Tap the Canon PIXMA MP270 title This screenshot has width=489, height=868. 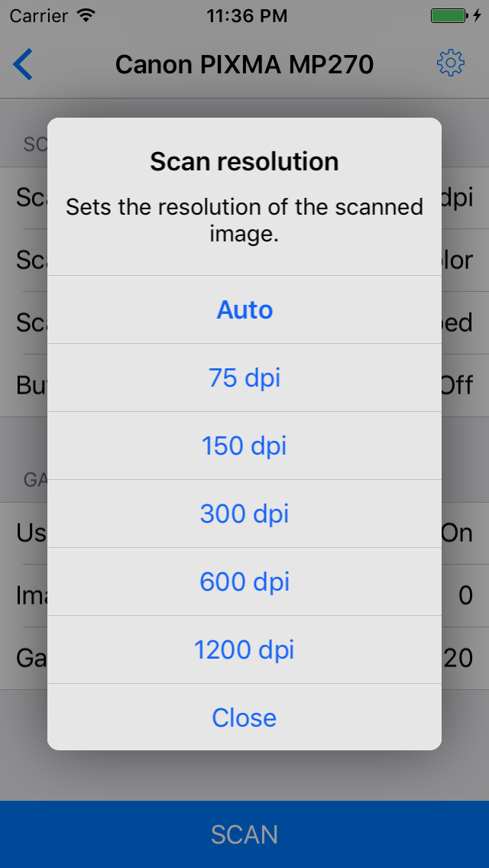click(244, 64)
